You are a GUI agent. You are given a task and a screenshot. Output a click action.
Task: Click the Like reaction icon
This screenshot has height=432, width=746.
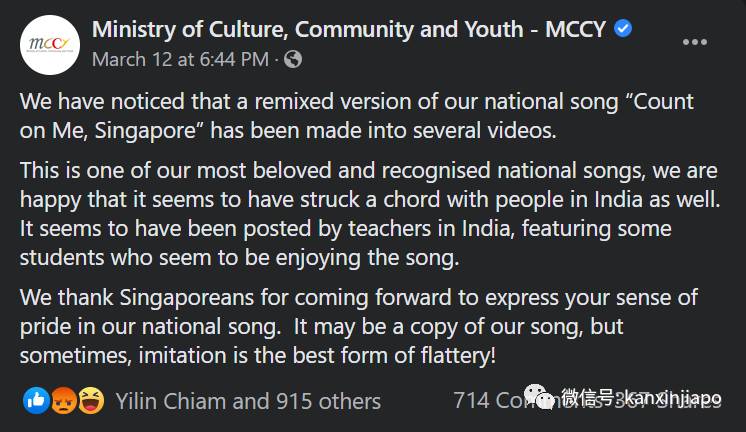click(x=37, y=401)
